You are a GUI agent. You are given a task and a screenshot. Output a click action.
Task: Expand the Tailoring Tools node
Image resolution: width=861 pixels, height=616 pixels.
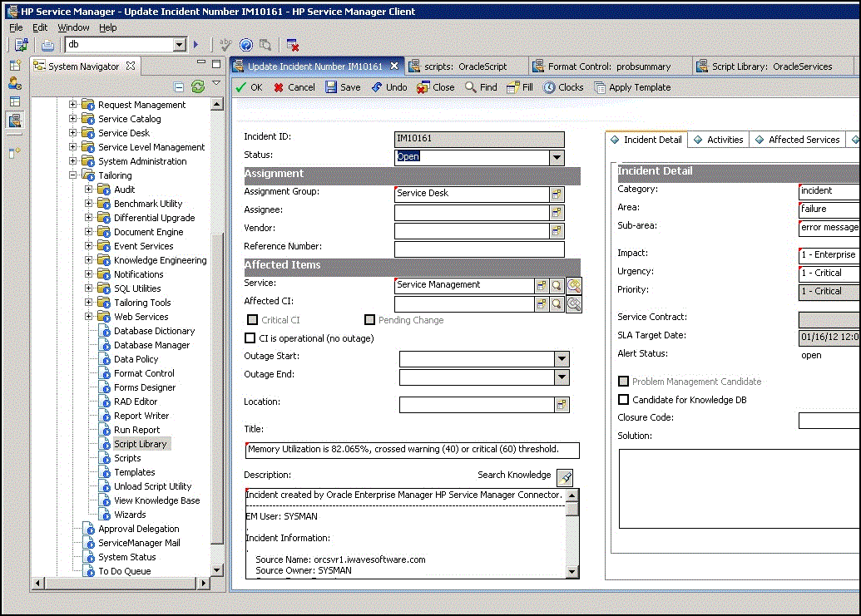tap(88, 303)
